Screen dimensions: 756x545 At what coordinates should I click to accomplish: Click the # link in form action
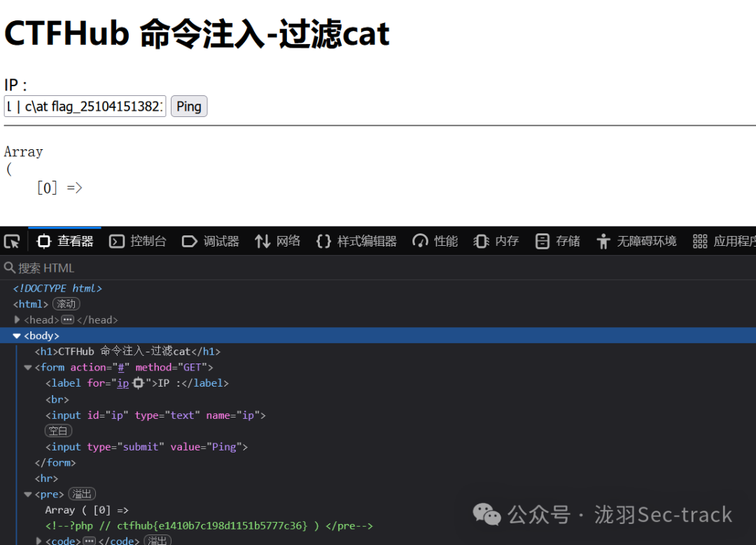click(121, 368)
